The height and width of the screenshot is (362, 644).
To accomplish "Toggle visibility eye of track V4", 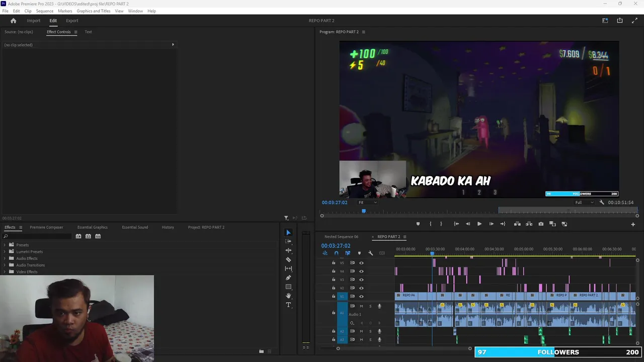I will tap(361, 271).
